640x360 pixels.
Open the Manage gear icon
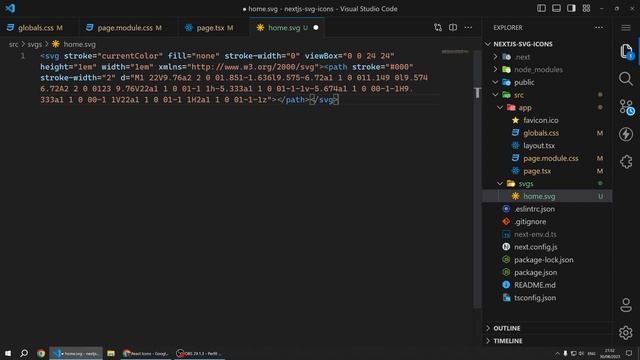(x=626, y=333)
